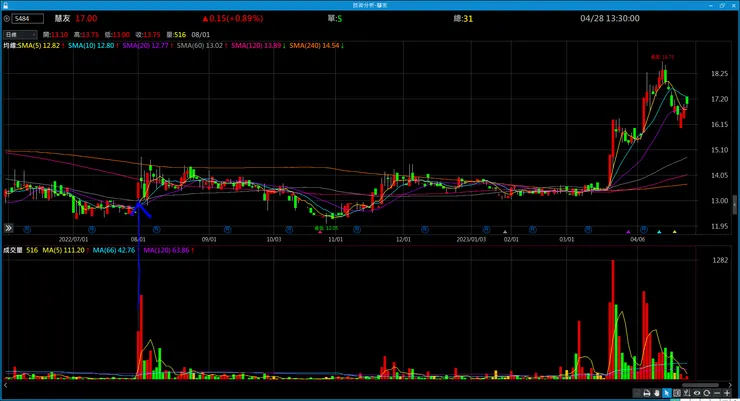Click the volume MA(66) 42.76 label
740x401 pixels.
(116, 250)
